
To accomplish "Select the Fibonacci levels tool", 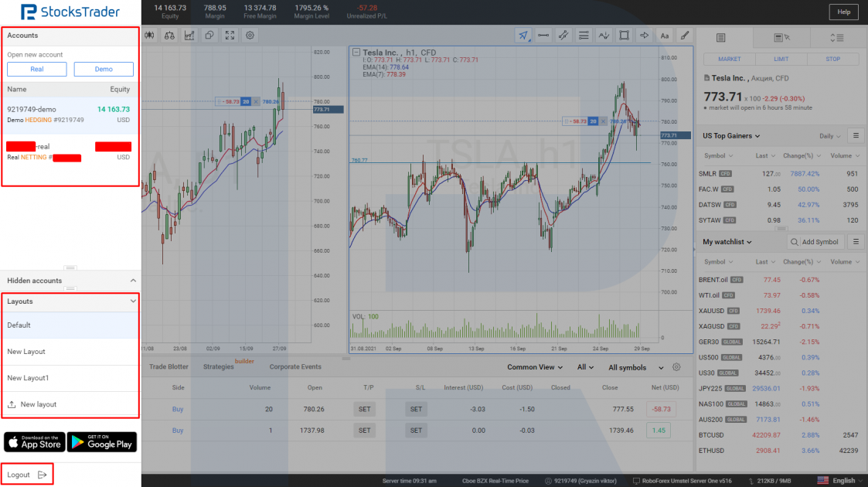I will (x=584, y=36).
